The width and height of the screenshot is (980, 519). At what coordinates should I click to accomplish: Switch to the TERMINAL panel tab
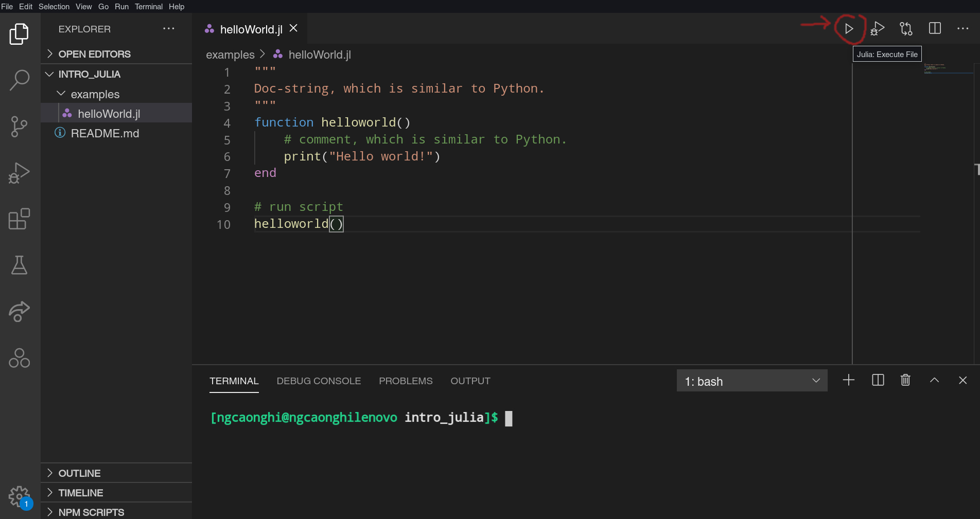234,381
